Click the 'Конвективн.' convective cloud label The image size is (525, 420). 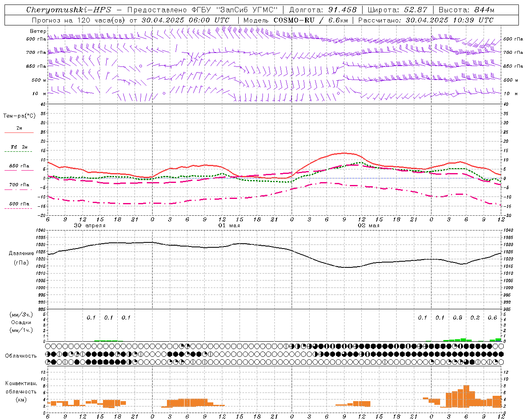[21, 383]
